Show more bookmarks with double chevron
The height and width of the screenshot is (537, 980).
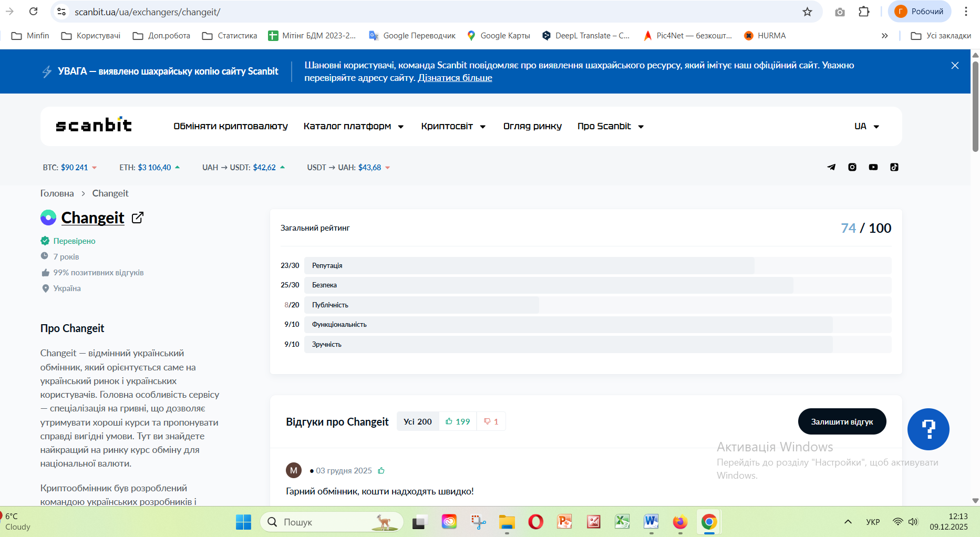(885, 36)
